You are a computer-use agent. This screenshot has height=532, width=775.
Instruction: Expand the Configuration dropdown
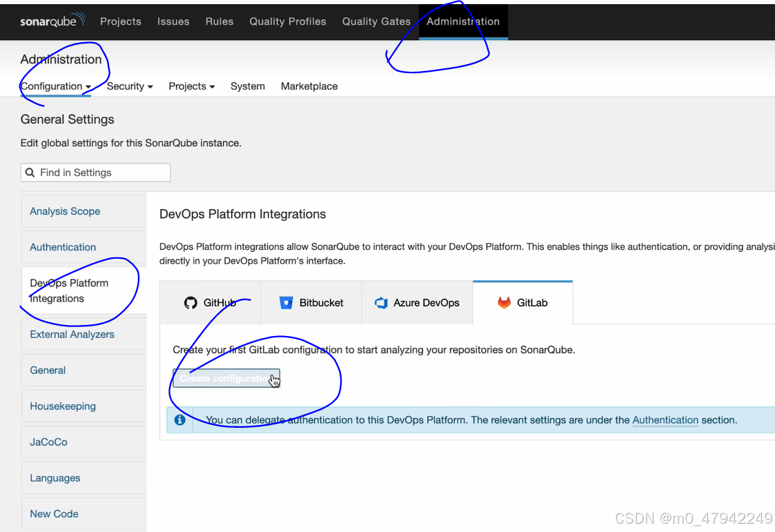pyautogui.click(x=56, y=86)
